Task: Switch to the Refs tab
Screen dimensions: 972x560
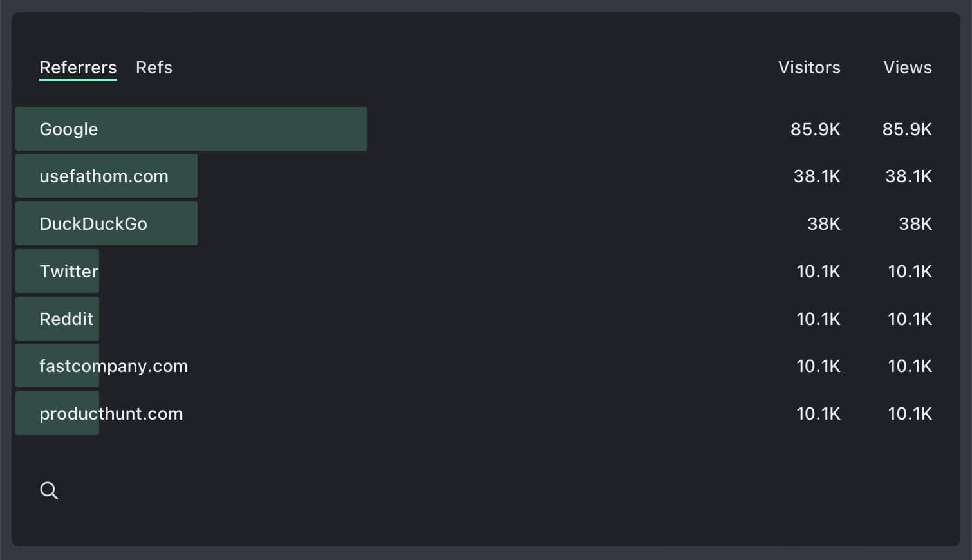Action: [x=154, y=67]
